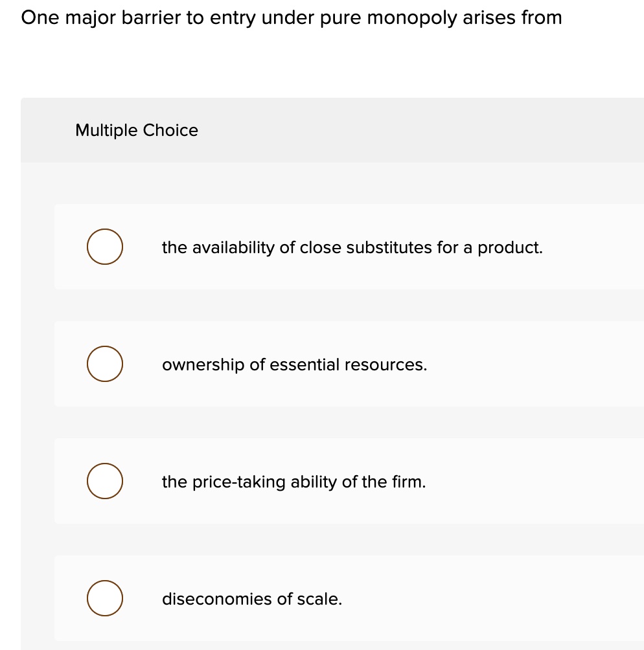This screenshot has height=650, width=644.
Task: Select the radio button for close substitutes option
Action: (104, 247)
